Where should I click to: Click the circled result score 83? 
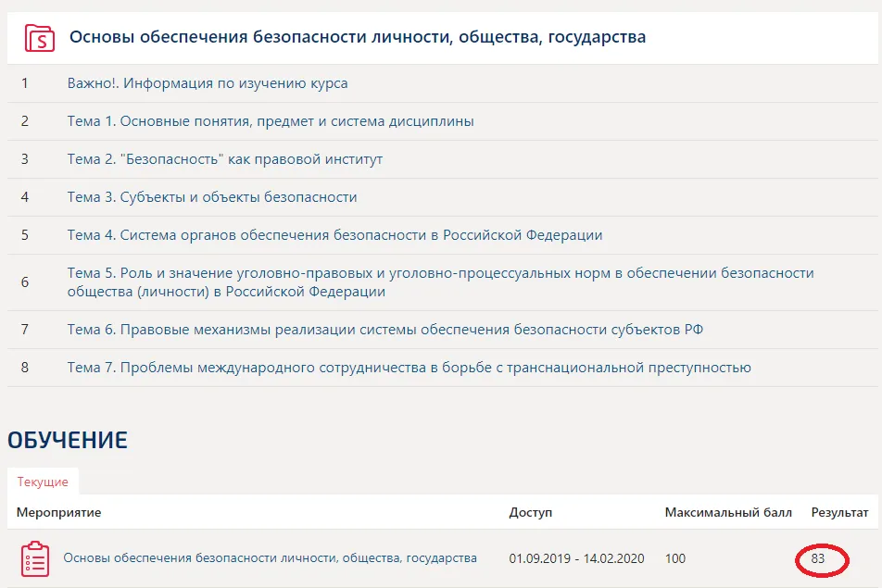[x=818, y=558]
